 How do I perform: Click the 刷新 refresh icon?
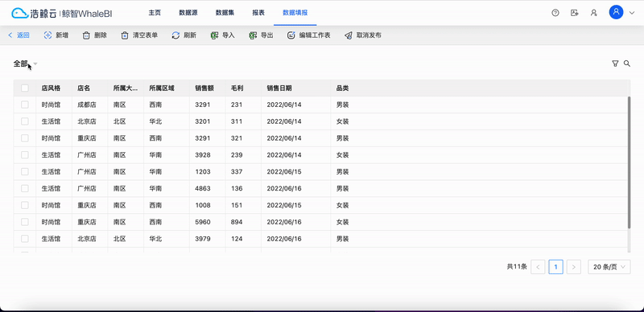(x=175, y=35)
